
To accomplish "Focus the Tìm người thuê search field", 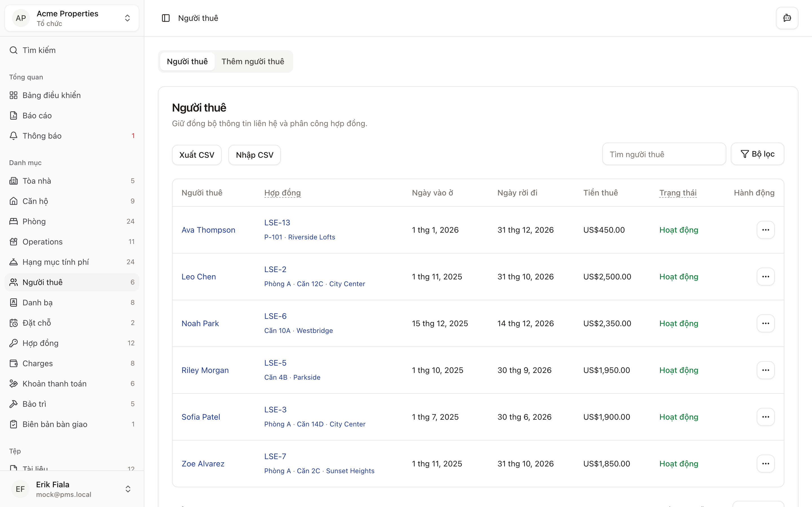I will (x=664, y=154).
